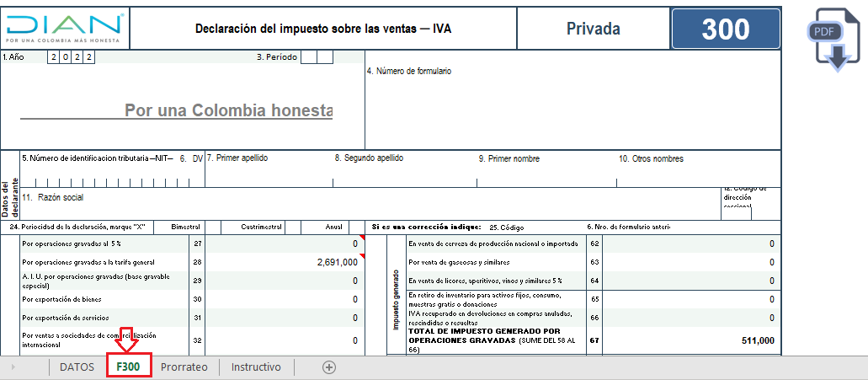
Task: Select the NIT number field
Action: [105, 182]
